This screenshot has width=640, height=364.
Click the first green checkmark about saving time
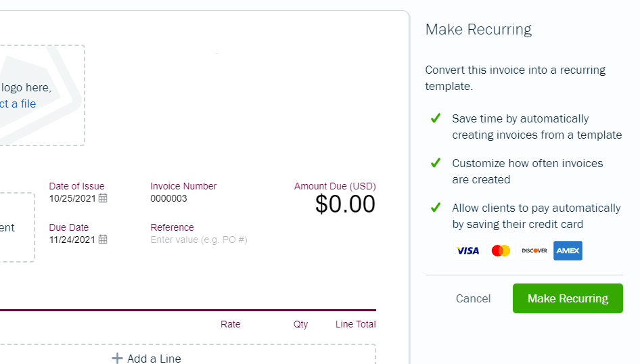point(436,118)
